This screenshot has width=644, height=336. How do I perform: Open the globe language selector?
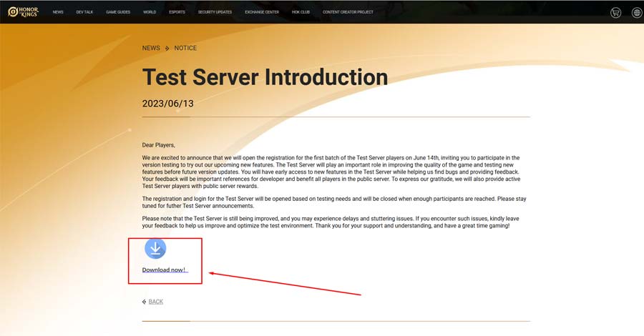pyautogui.click(x=636, y=12)
